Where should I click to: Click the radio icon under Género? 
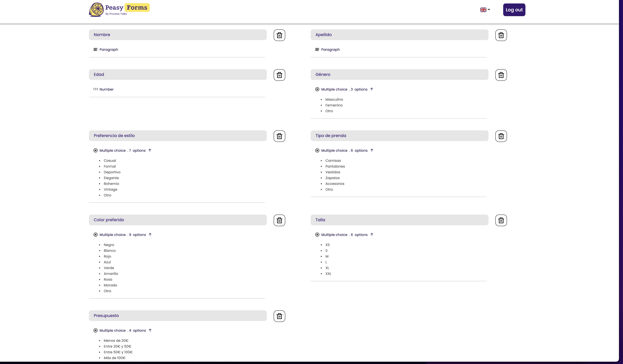click(317, 89)
